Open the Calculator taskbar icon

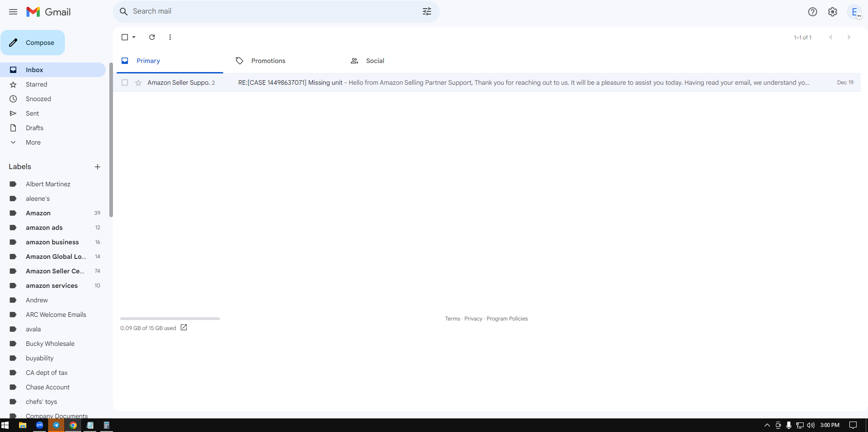pos(107,425)
